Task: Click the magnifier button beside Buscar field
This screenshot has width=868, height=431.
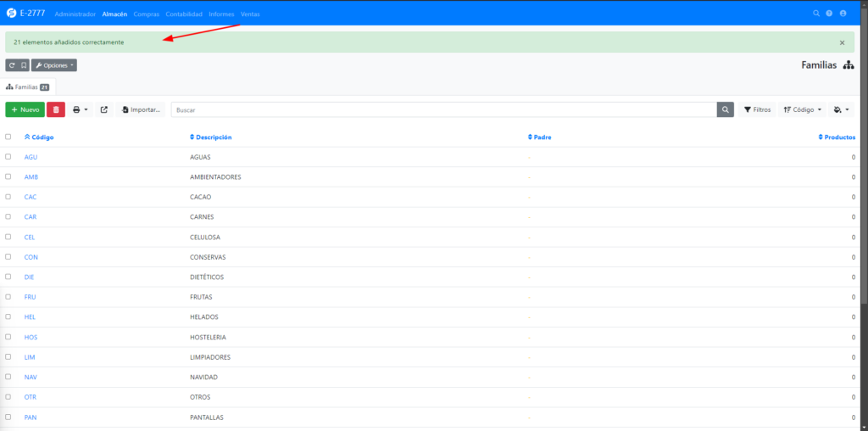Action: (726, 109)
